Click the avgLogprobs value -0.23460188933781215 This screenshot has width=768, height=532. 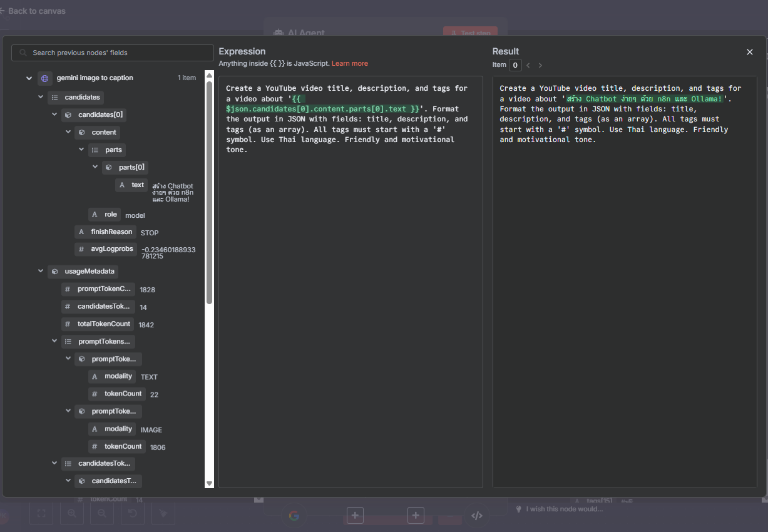coord(168,253)
